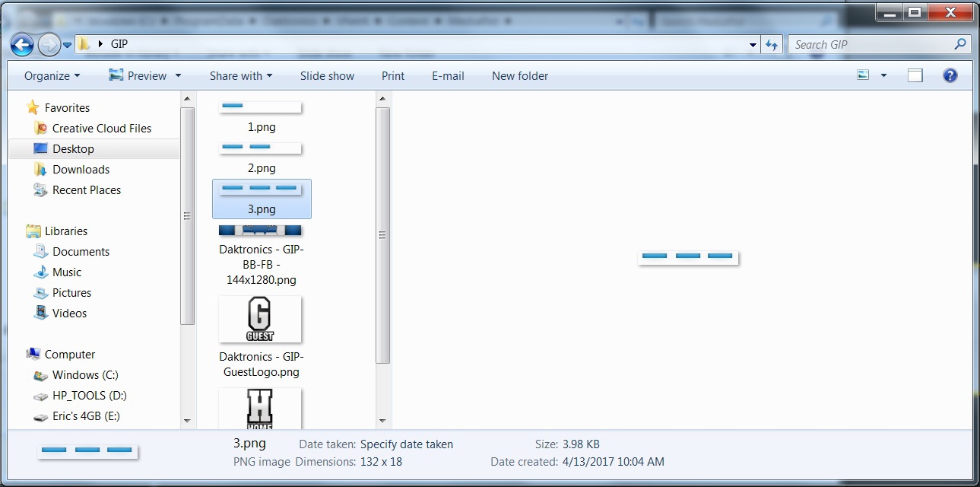This screenshot has height=487, width=980.
Task: Toggle the preview pane button
Action: [x=915, y=75]
